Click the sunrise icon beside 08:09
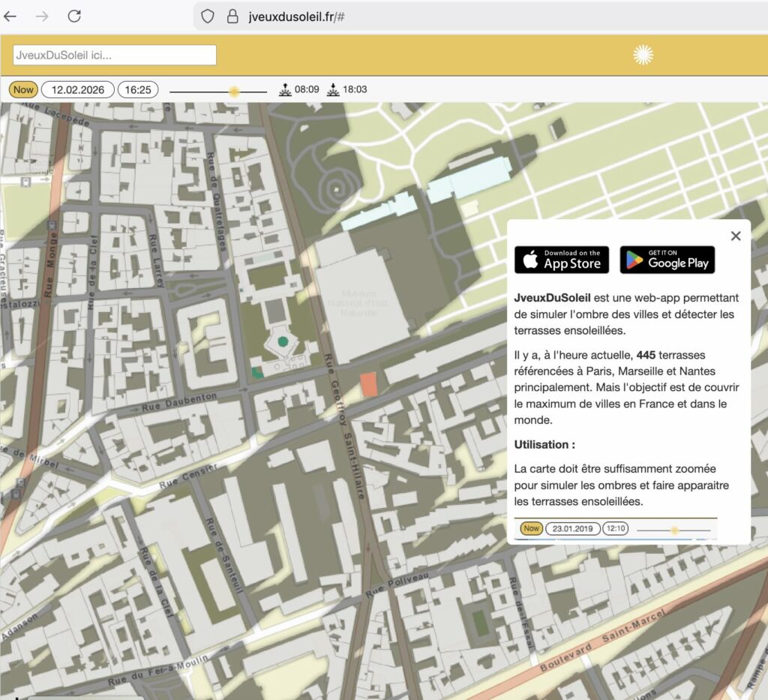Screen dimensions: 768x700 pyautogui.click(x=285, y=90)
